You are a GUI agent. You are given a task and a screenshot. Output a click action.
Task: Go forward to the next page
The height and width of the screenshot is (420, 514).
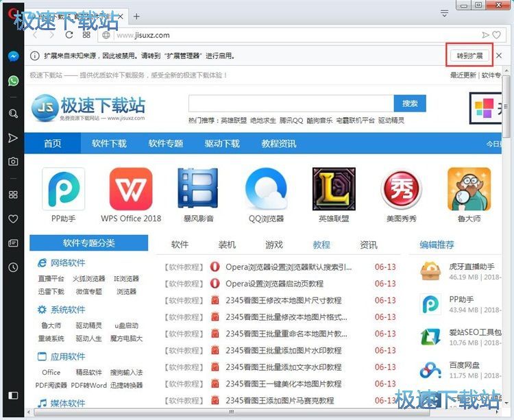tap(52, 35)
